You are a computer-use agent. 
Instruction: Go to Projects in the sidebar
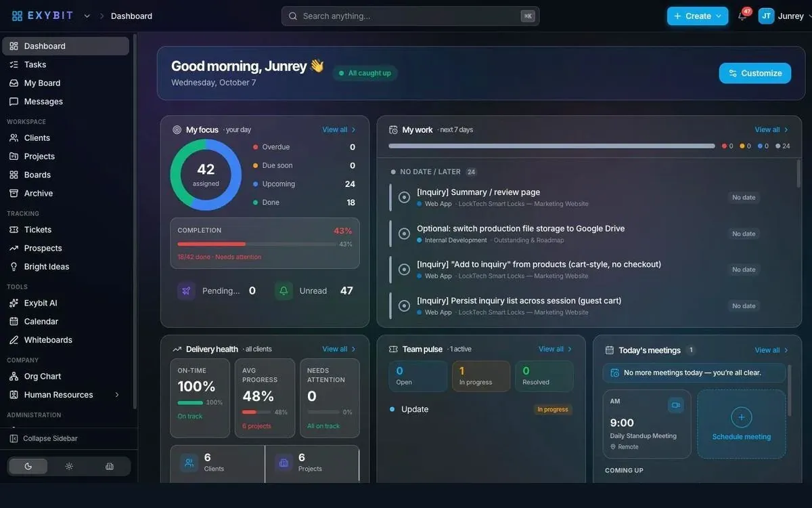pyautogui.click(x=66, y=156)
